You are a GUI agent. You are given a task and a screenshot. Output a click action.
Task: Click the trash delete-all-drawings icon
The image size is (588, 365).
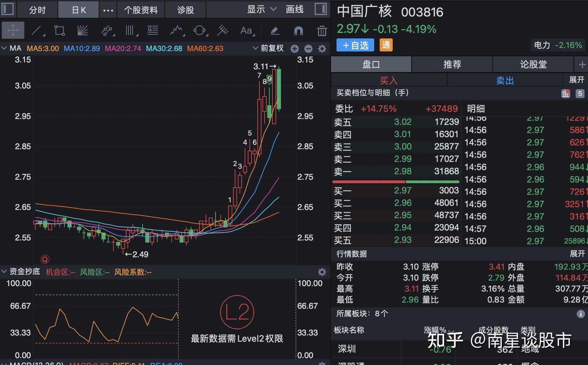pyautogui.click(x=322, y=31)
